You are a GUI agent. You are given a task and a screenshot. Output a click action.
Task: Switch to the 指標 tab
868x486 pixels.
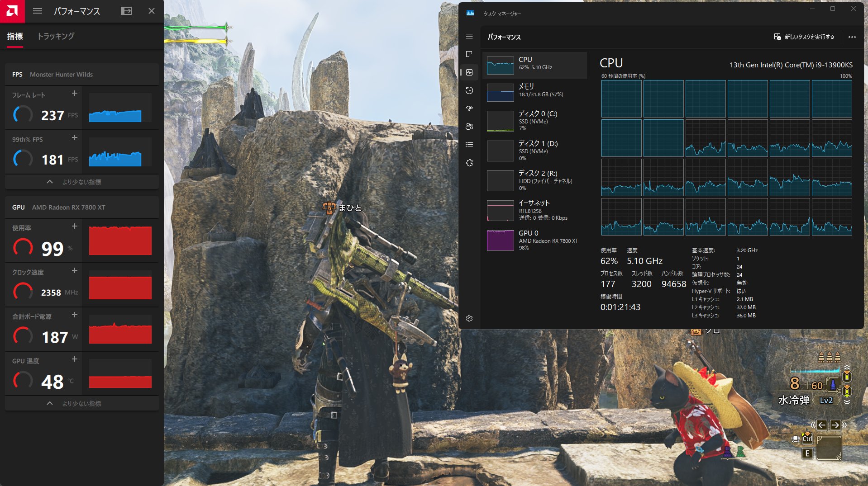pos(15,36)
